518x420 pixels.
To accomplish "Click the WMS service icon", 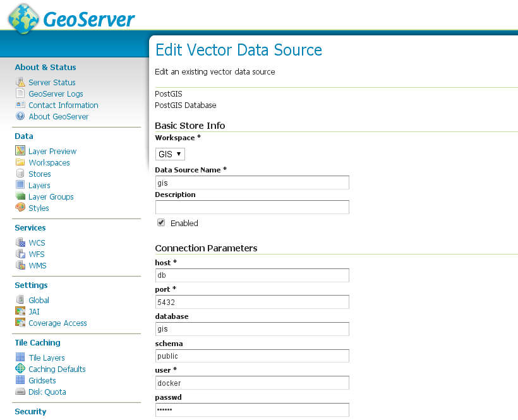I will [19, 265].
